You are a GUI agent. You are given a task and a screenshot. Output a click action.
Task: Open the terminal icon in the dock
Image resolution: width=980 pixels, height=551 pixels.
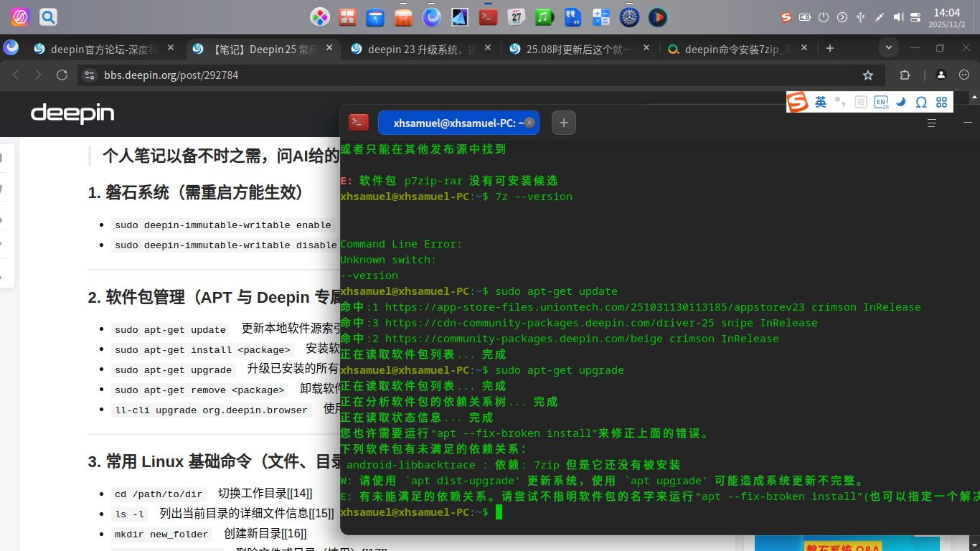489,17
